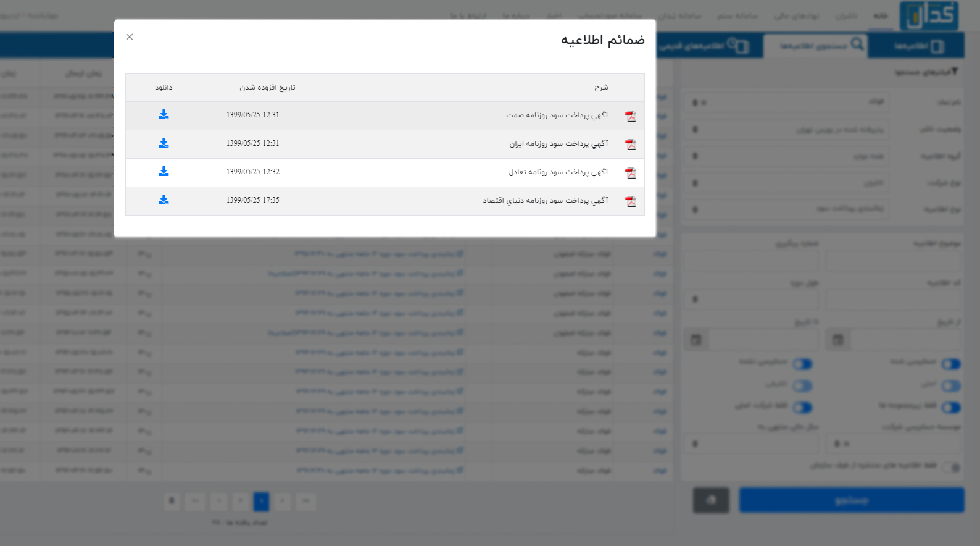Viewport: 980px width, 546px height.
Task: Select the آگهی پرداخت سود روزنامه ایران row text
Action: click(x=558, y=144)
